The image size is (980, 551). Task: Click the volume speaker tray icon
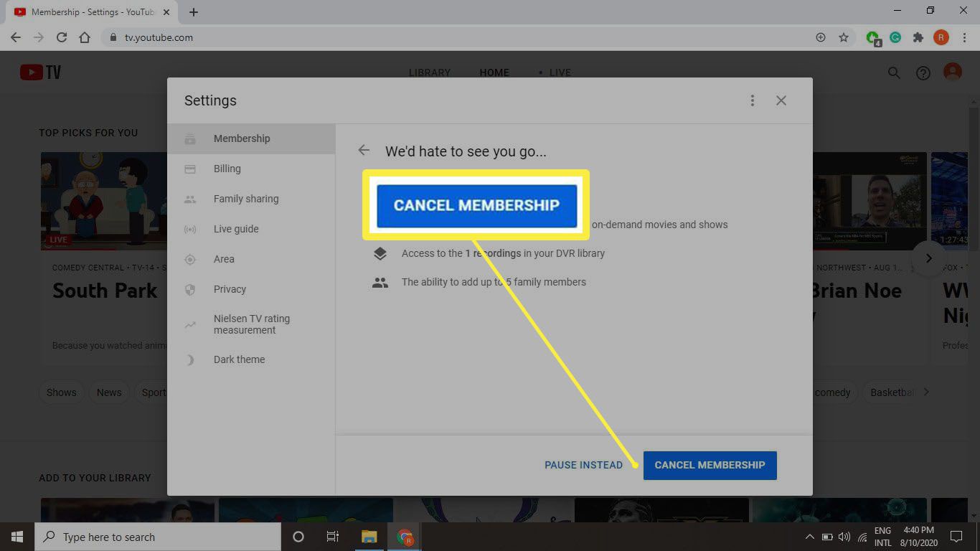tap(844, 537)
